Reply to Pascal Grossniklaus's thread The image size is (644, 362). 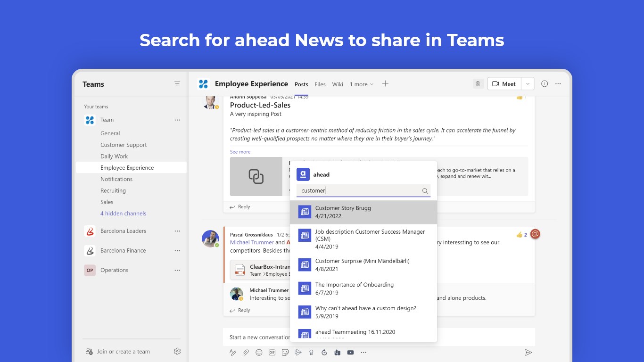pyautogui.click(x=240, y=310)
